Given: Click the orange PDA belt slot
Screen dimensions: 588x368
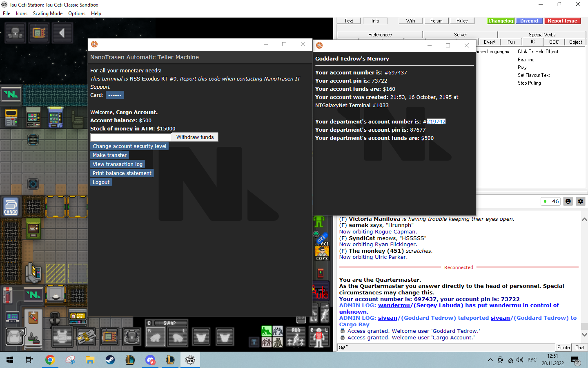Looking at the screenshot, I should pyautogui.click(x=109, y=337).
